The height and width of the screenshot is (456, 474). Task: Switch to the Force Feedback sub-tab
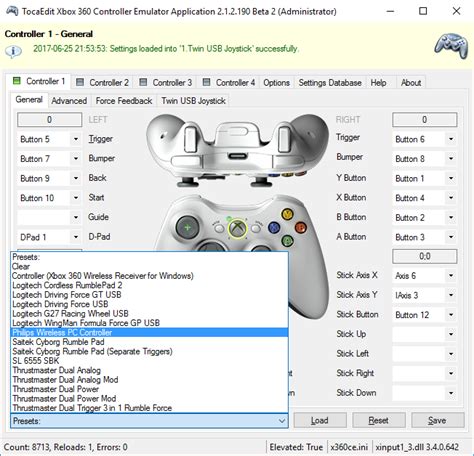pyautogui.click(x=124, y=101)
